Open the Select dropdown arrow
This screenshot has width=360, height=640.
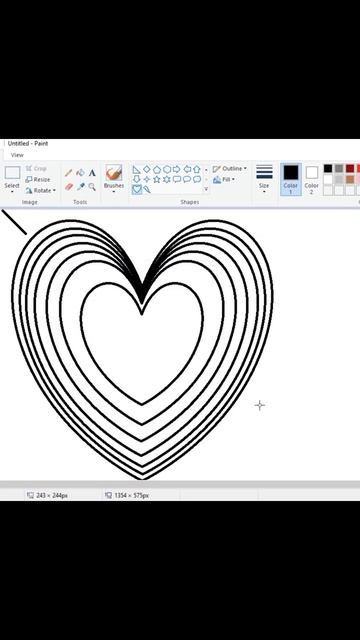pos(12,191)
